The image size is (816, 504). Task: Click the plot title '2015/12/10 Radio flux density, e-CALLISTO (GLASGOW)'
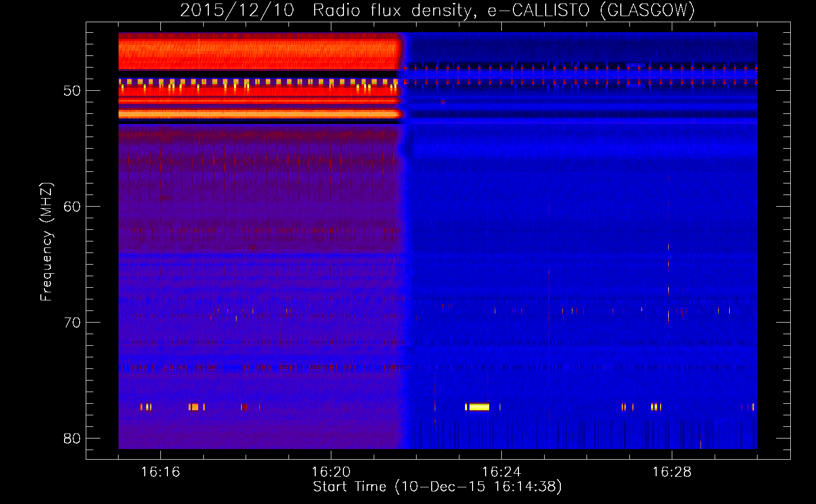pyautogui.click(x=437, y=10)
